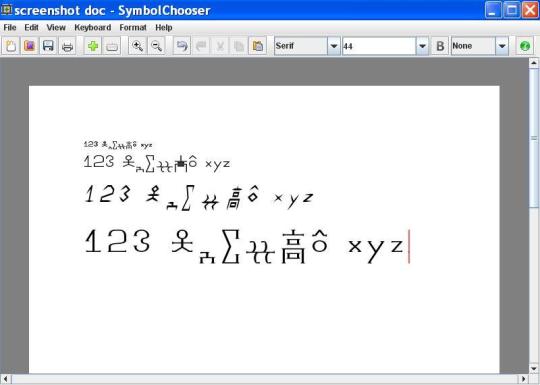This screenshot has height=385, width=540.
Task: Click the New document icon
Action: (11, 45)
